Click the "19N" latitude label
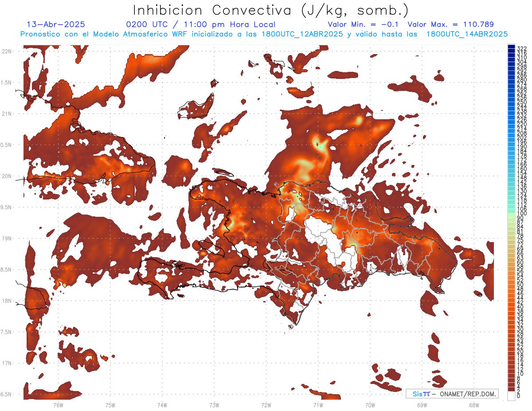This screenshot has height=411, width=532. coord(7,239)
